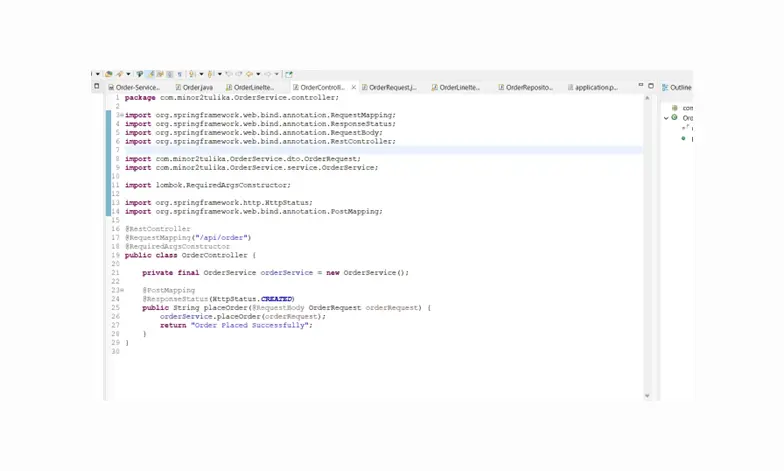Close the OrderController editor tab
The width and height of the screenshot is (784, 471).
(x=352, y=88)
